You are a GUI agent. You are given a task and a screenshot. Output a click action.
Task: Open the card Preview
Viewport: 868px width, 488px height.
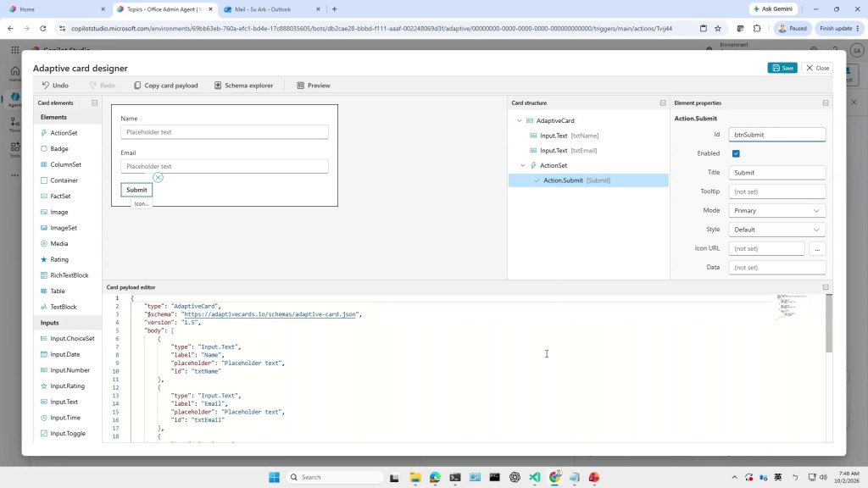pos(314,86)
